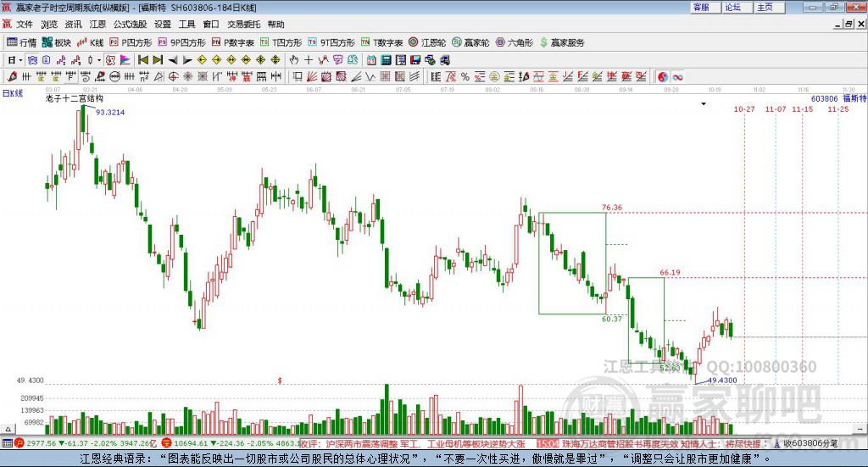Select the Gann fan lines tool

click(312, 77)
